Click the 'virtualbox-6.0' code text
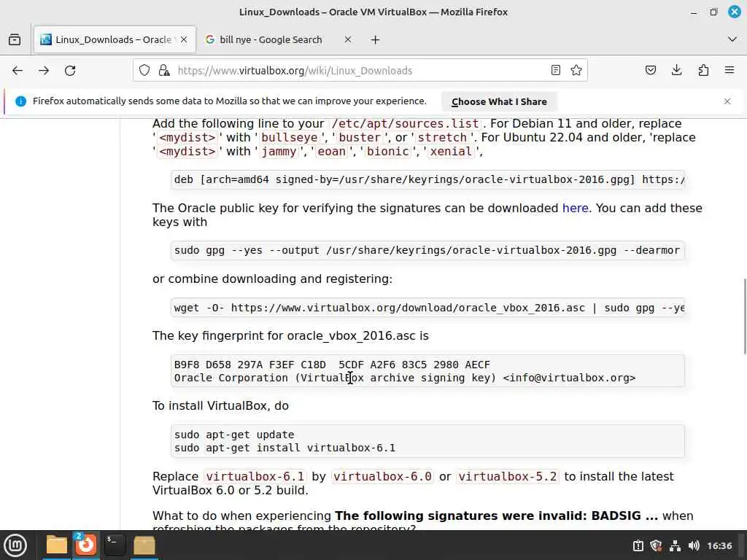 382,477
